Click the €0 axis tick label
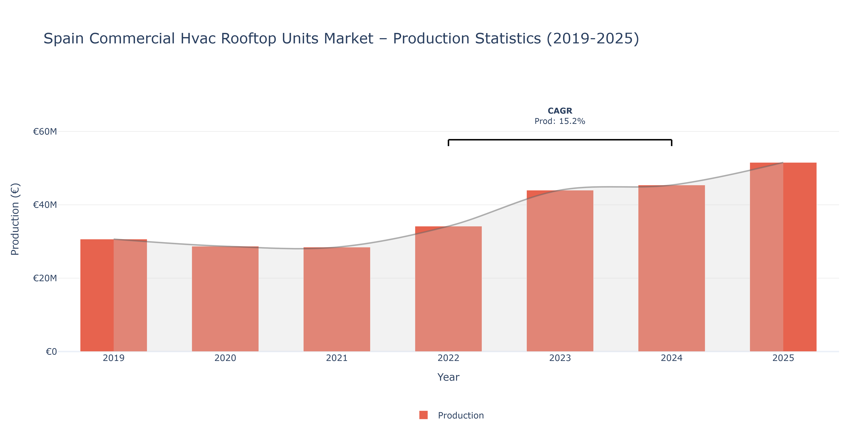This screenshot has height=434, width=868. coord(51,352)
